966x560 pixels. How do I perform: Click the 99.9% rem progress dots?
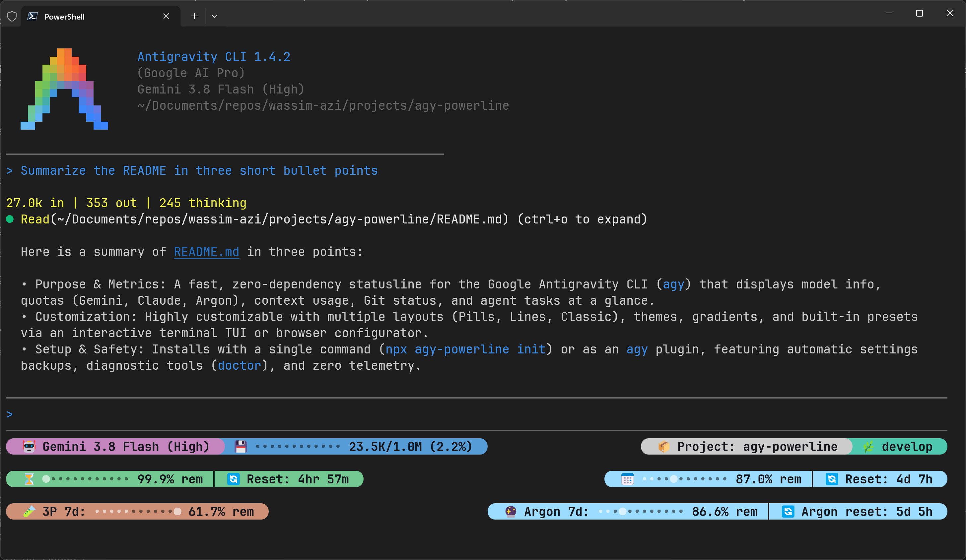point(85,479)
